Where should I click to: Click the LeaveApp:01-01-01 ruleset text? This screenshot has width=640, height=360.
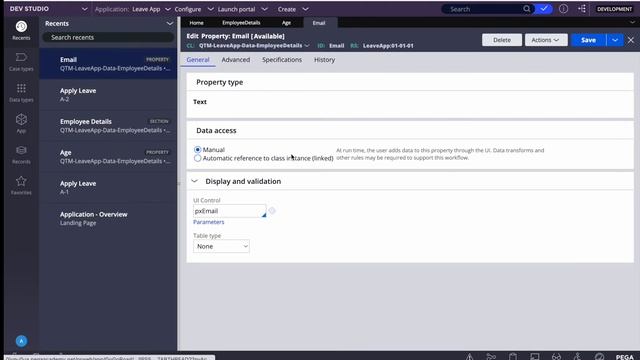point(388,46)
